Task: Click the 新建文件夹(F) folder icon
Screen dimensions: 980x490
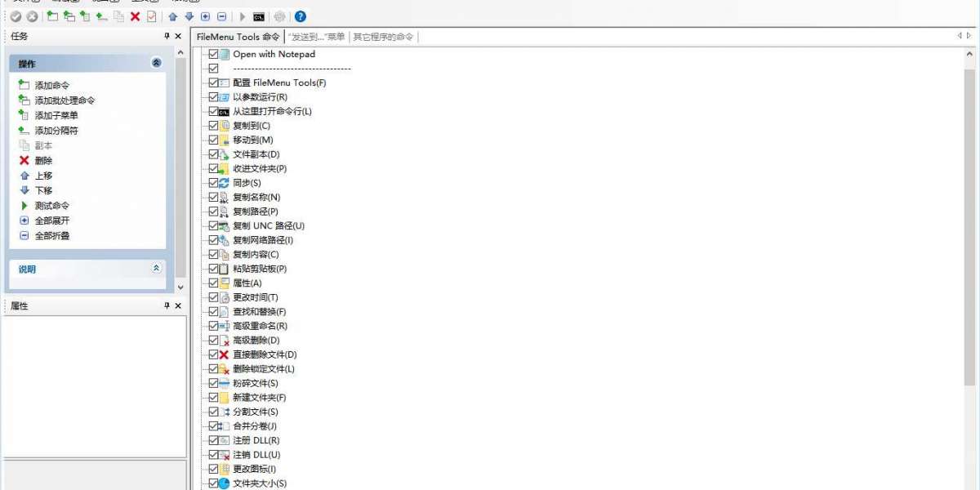Action: [x=225, y=398]
